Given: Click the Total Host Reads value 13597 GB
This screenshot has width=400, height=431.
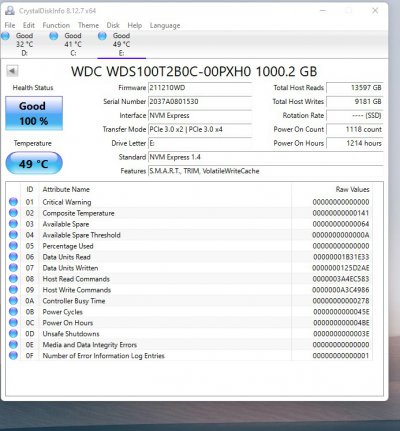Looking at the screenshot, I should (x=355, y=88).
